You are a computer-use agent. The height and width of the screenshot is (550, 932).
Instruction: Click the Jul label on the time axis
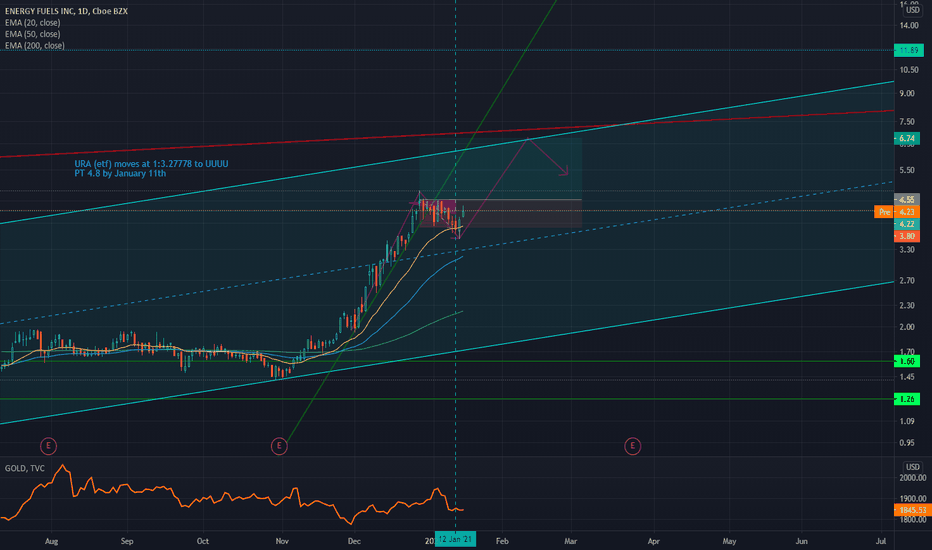[881, 541]
